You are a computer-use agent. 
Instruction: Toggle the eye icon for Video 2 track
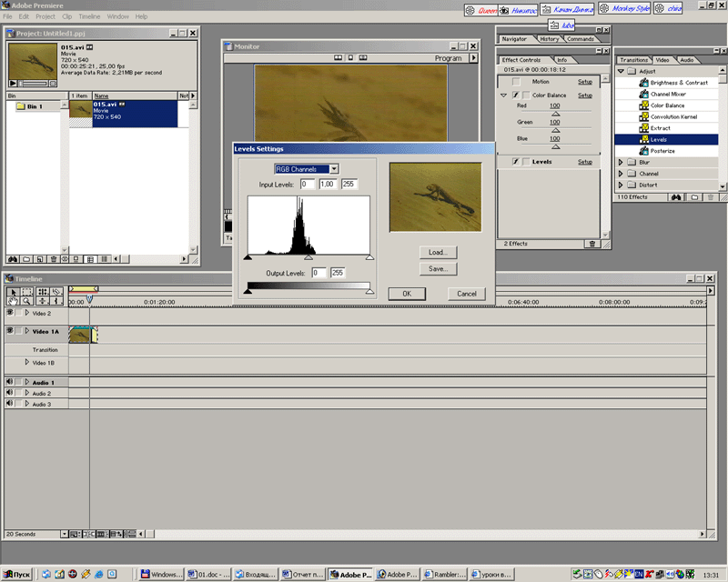tap(10, 313)
